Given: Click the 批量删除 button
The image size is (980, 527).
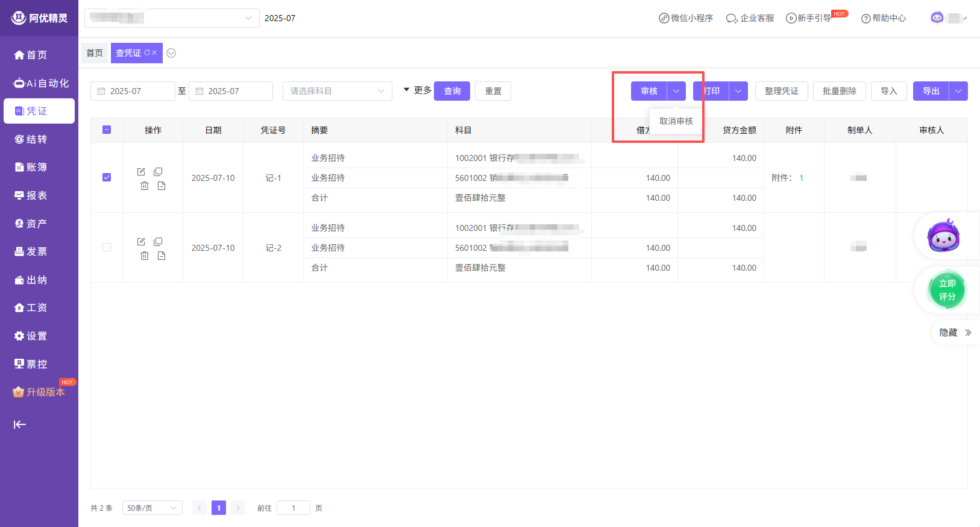Looking at the screenshot, I should [839, 91].
